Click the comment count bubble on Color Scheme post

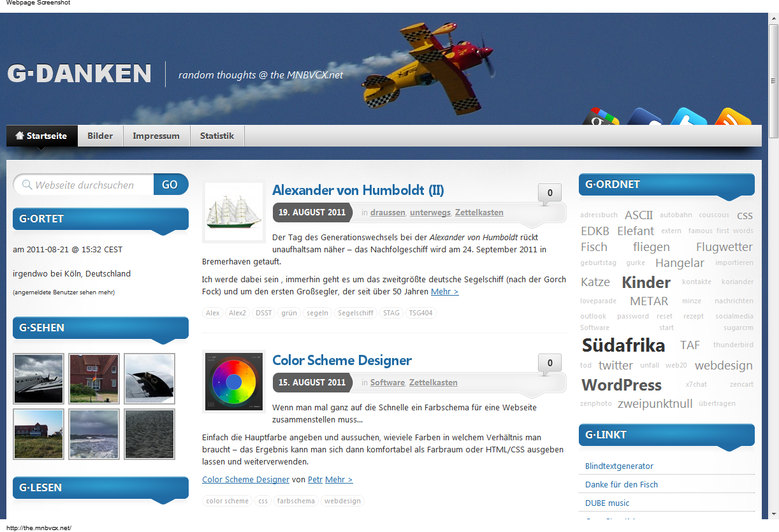550,363
